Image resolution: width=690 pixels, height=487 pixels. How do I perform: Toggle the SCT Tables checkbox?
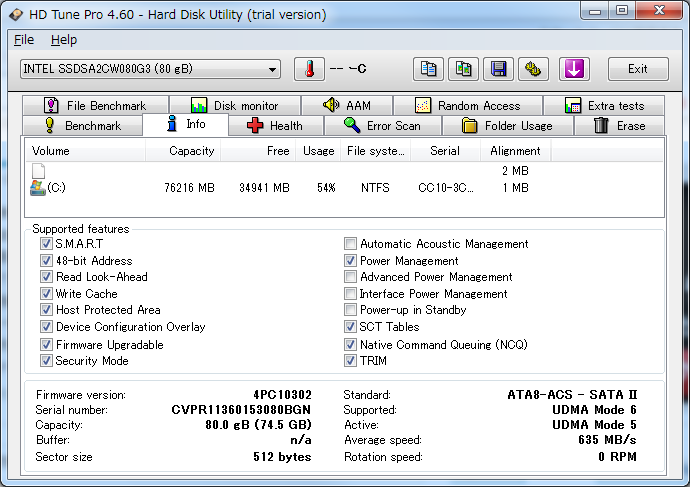tap(350, 327)
